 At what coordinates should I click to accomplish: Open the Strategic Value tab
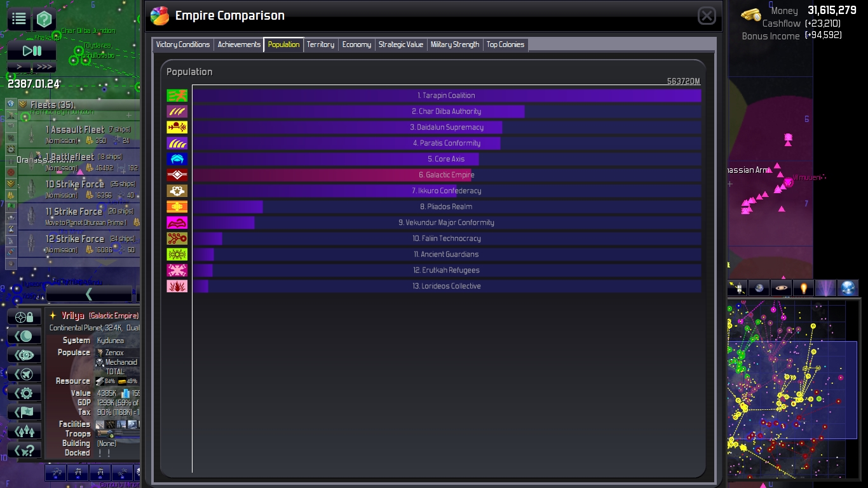[x=401, y=44]
